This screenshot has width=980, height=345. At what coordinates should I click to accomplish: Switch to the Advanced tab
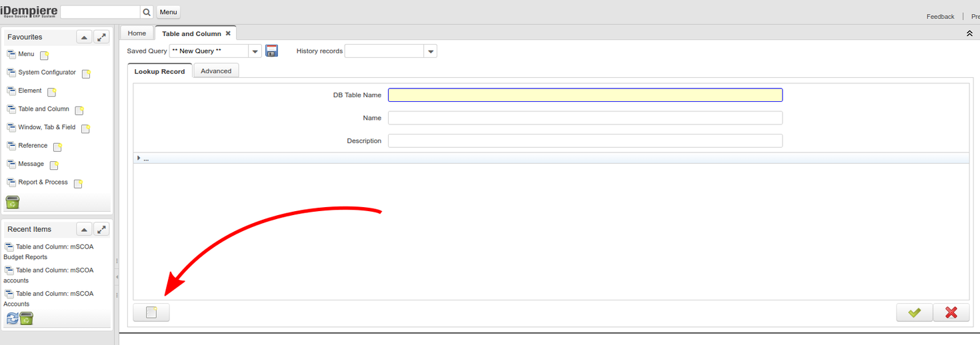(216, 71)
